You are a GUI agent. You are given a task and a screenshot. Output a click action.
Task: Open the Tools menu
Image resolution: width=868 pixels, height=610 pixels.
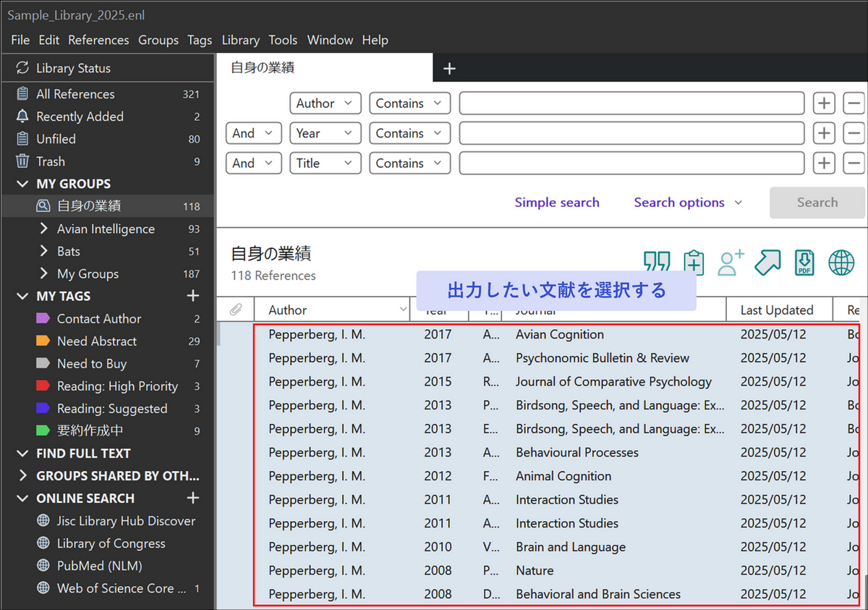coord(283,40)
